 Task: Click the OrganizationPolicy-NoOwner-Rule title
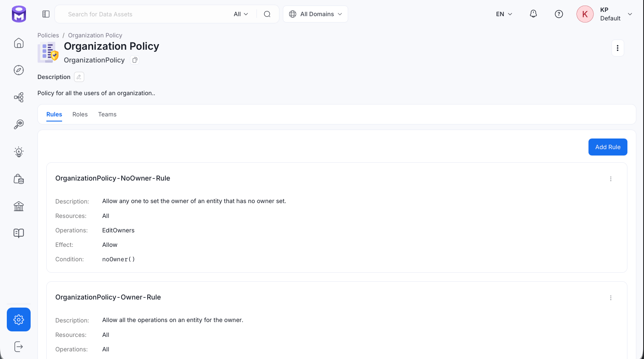pyautogui.click(x=113, y=178)
